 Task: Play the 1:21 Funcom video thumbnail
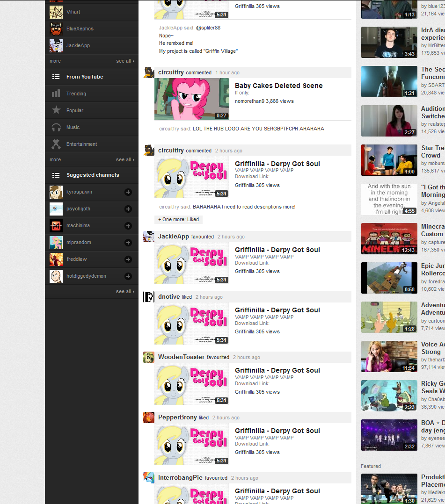[389, 82]
